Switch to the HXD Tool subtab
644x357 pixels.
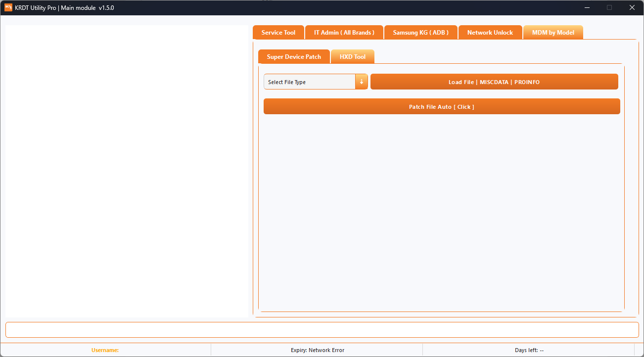[x=352, y=56]
